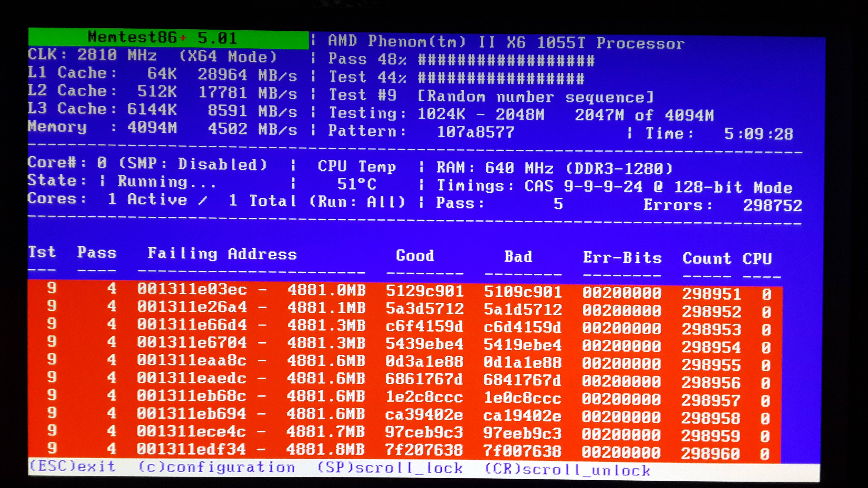
Task: Click the 4881.7MB address size
Action: (x=325, y=432)
